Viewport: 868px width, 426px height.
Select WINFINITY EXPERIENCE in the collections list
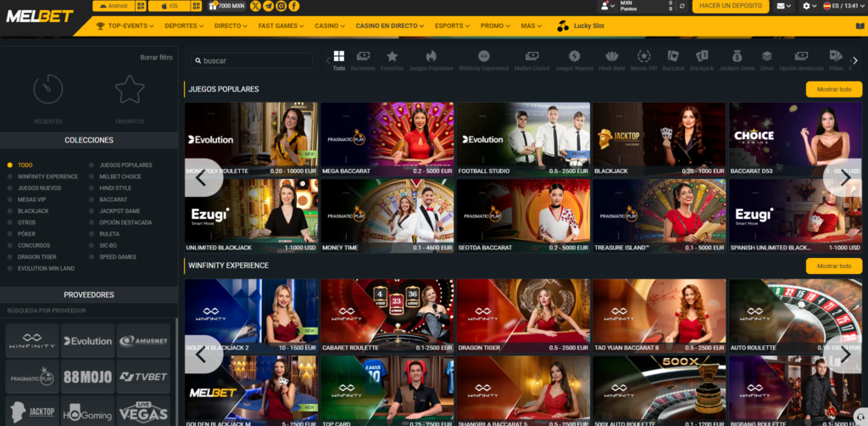(43, 177)
